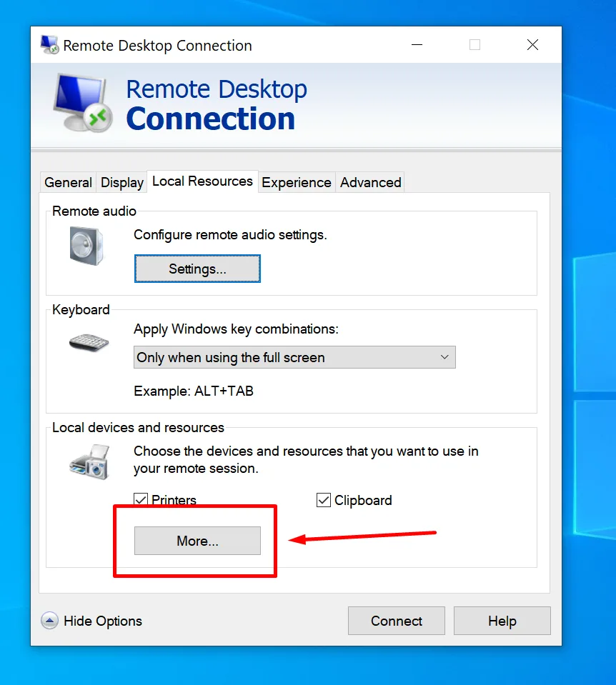Click the keyboard icon
This screenshot has height=685, width=616.
[x=89, y=343]
